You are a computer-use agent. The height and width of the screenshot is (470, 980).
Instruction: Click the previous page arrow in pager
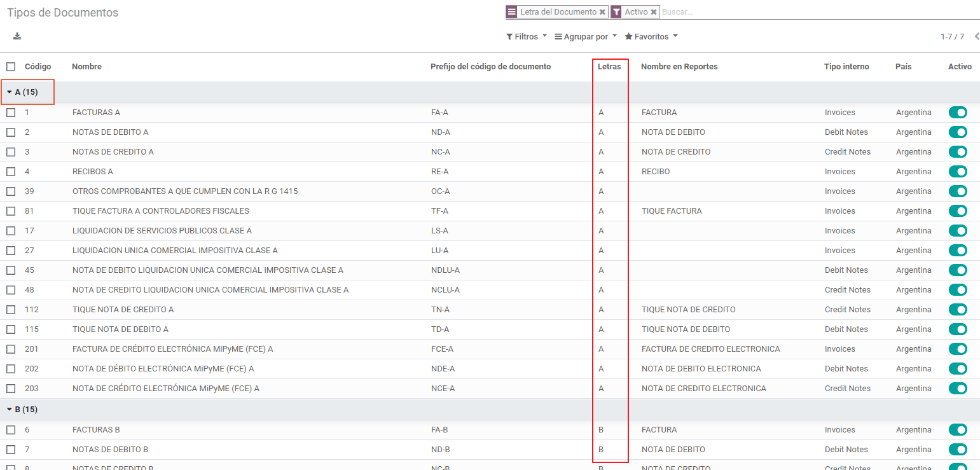coord(977,36)
